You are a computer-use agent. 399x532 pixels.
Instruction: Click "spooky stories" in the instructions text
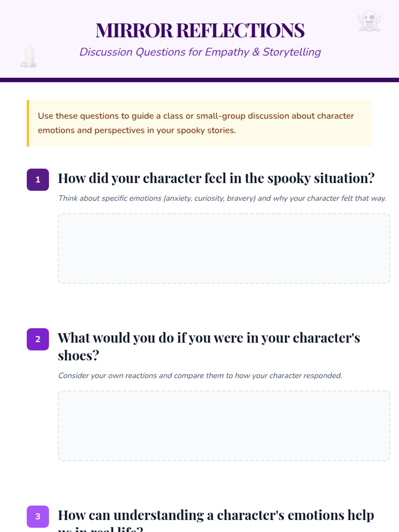(206, 130)
